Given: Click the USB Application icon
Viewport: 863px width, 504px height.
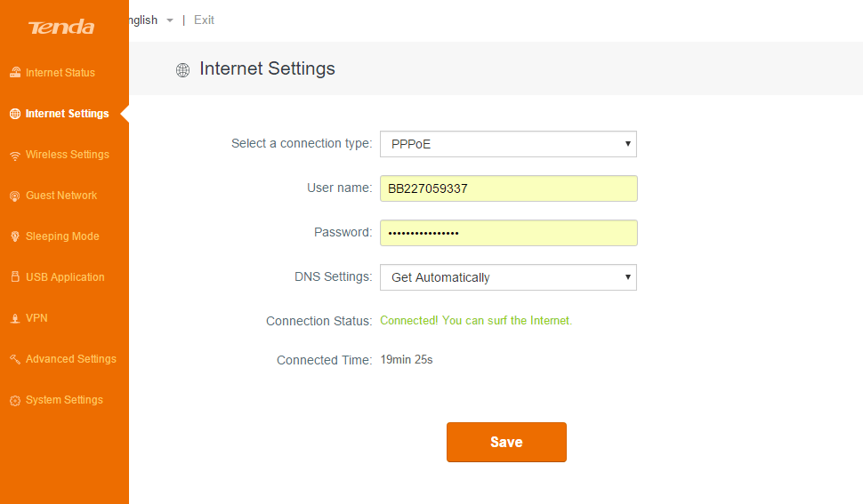Looking at the screenshot, I should pyautogui.click(x=15, y=277).
